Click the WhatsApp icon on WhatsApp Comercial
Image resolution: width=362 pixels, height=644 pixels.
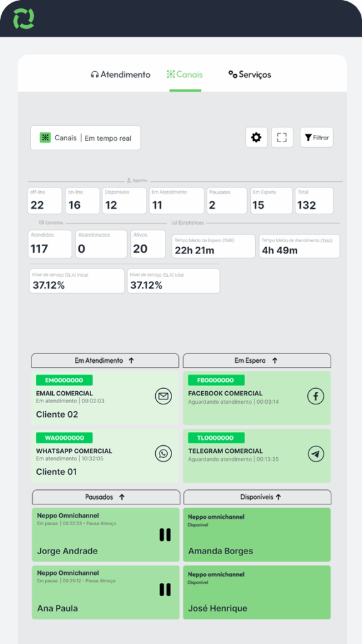(163, 454)
